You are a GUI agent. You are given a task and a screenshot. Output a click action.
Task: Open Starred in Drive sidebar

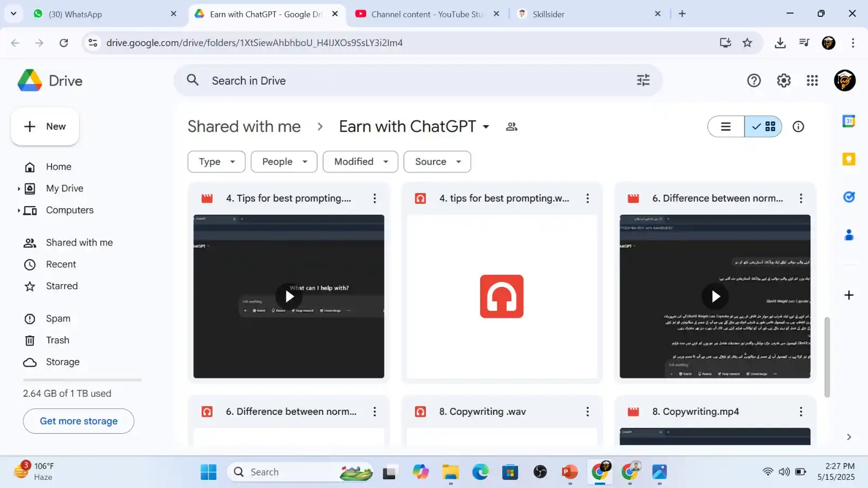point(61,286)
